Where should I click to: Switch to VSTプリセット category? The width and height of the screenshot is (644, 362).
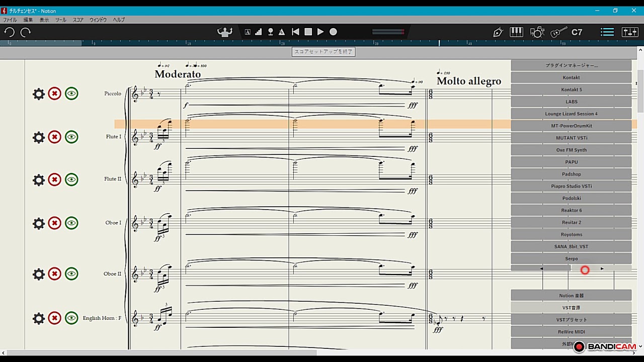pos(571,320)
